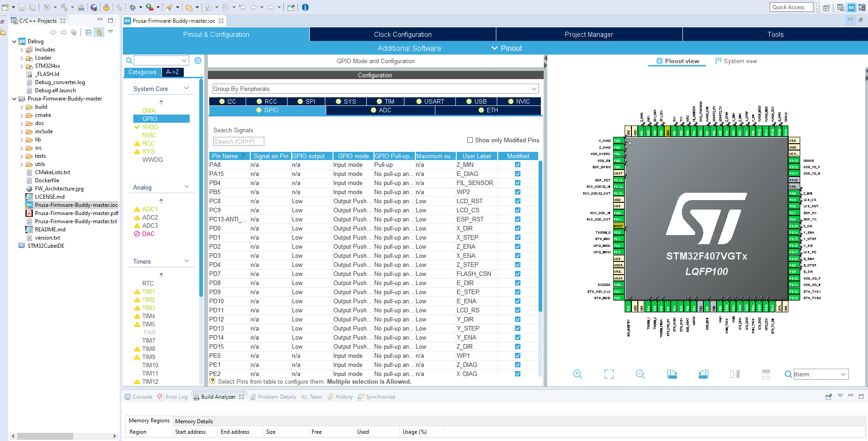
Task: Click the joystick-like orange toolbar icon
Action: click(x=106, y=7)
